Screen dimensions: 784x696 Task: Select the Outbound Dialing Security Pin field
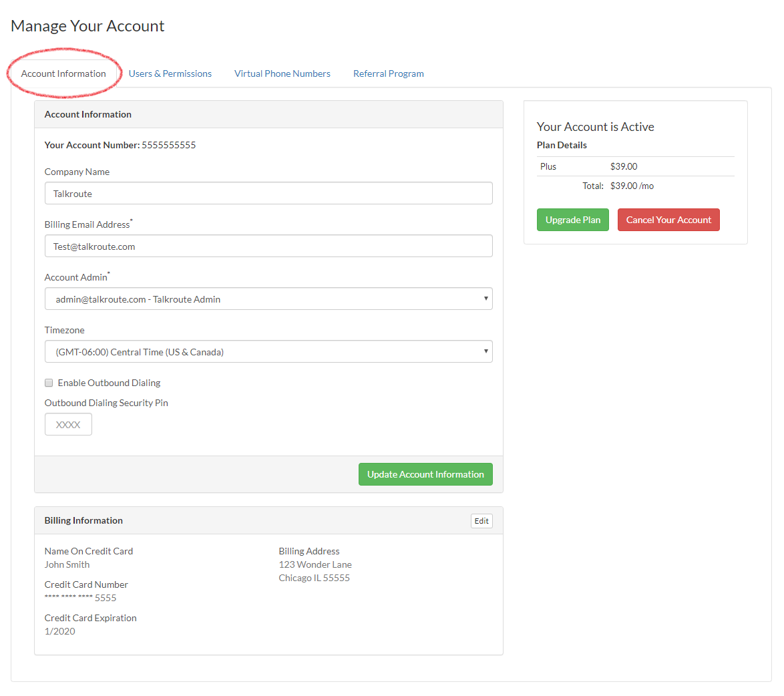pos(68,423)
